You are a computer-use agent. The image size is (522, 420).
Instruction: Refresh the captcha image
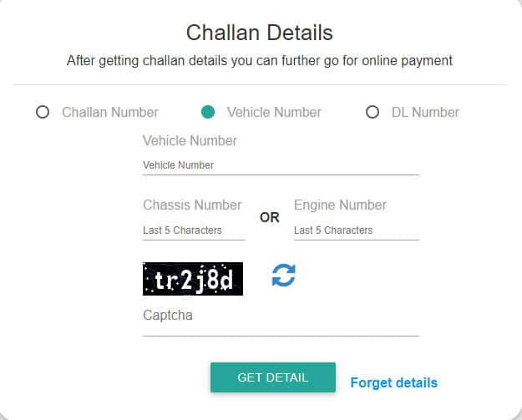[284, 276]
